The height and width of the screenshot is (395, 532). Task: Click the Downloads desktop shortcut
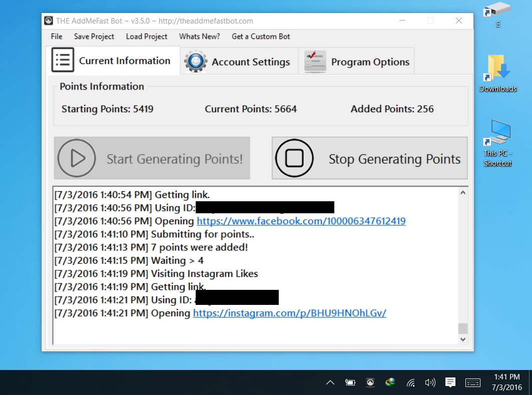498,73
